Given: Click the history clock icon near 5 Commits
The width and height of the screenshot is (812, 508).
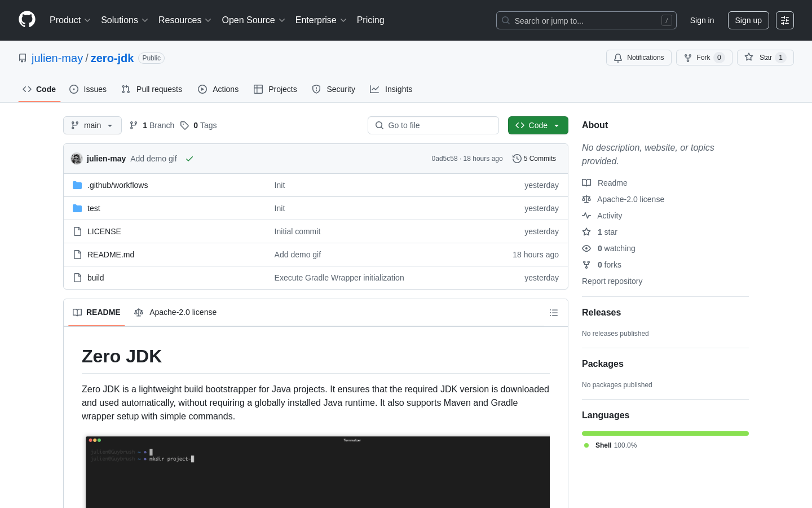Looking at the screenshot, I should (x=517, y=159).
